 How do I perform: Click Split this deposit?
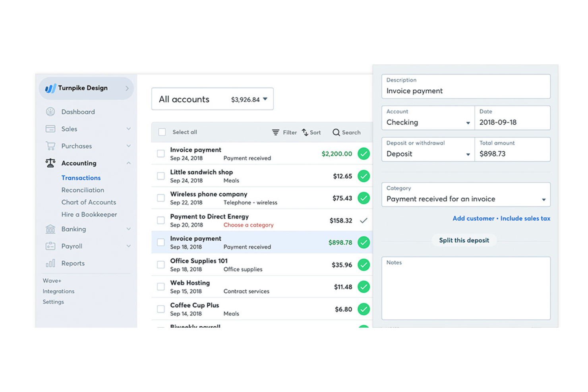(464, 240)
